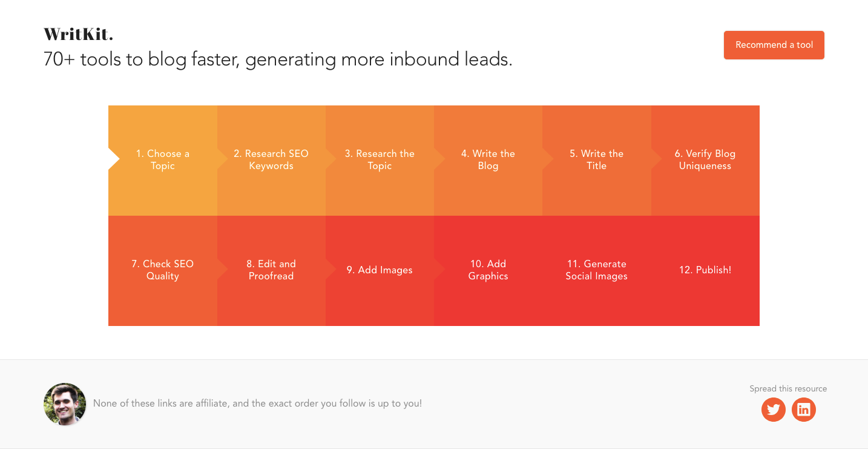Screen dimensions: 868x449
Task: Select step 2. Research SEO Keywords
Action: (x=271, y=160)
